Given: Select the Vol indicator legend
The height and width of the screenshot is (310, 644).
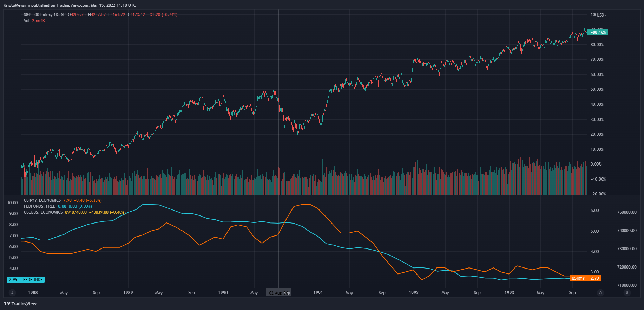Looking at the screenshot, I should (27, 21).
